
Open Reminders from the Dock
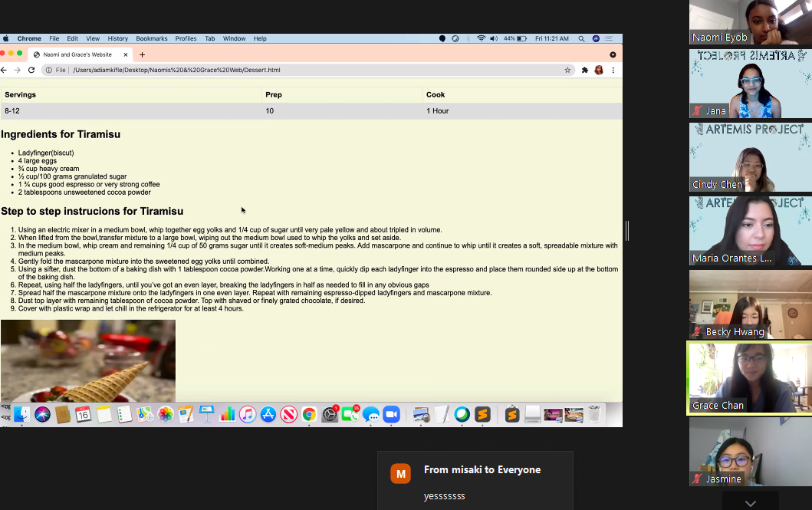click(124, 414)
